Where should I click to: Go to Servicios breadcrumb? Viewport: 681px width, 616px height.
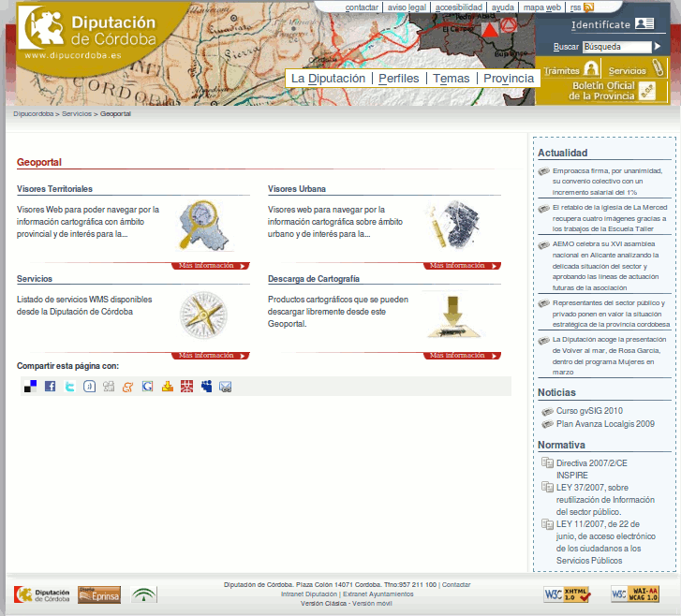coord(77,113)
